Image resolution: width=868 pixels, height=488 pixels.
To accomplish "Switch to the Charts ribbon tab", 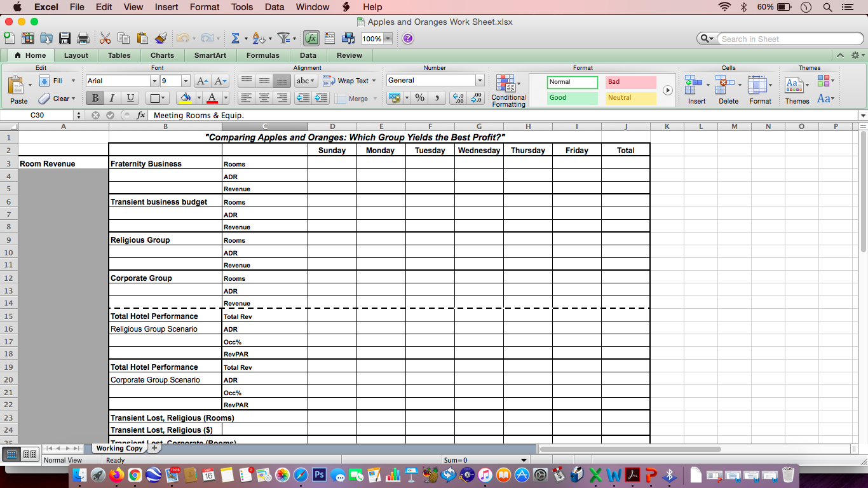I will point(162,55).
